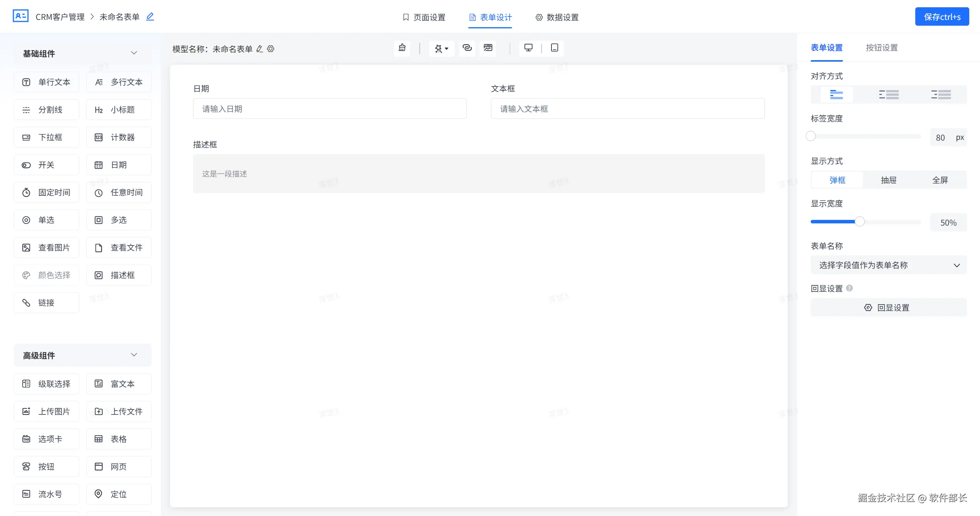
Task: Select the 抽屉 display mode
Action: pyautogui.click(x=888, y=180)
